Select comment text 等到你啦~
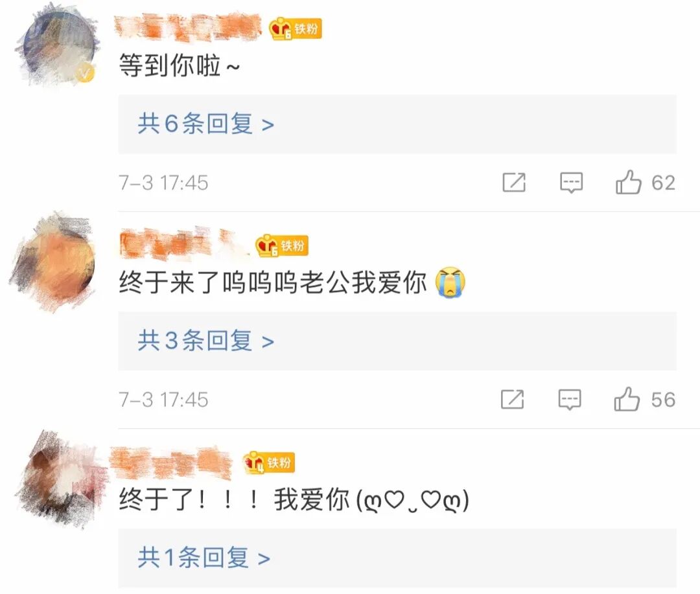Screen dimensions: 700x594 tap(180, 66)
